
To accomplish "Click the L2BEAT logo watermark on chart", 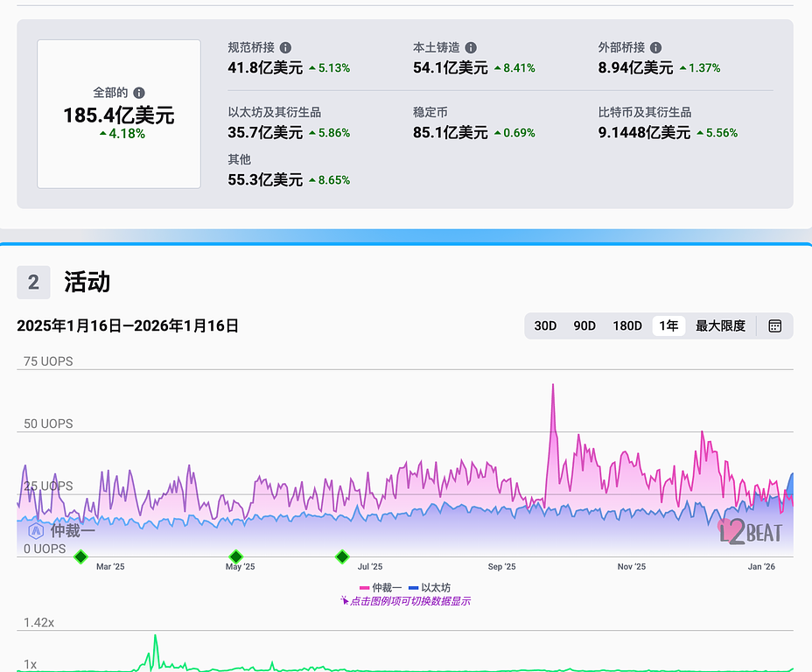I will (x=750, y=531).
